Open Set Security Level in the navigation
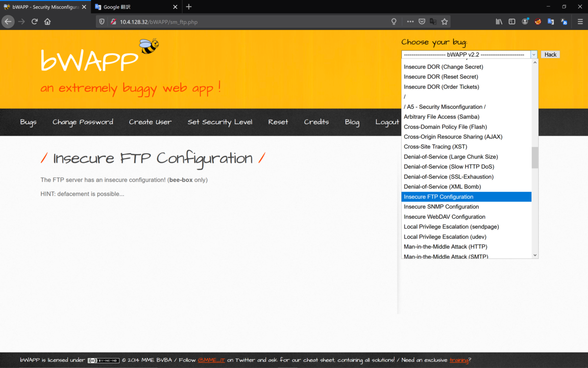This screenshot has height=368, width=588. pyautogui.click(x=220, y=122)
